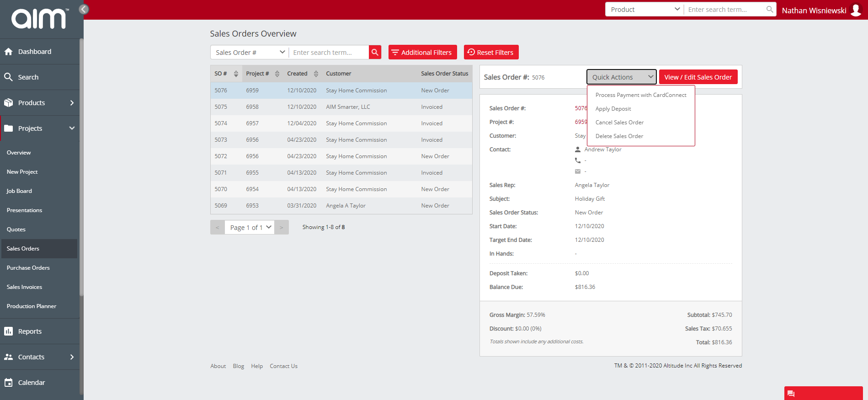Image resolution: width=868 pixels, height=400 pixels.
Task: Open the Product search type dropdown
Action: pos(644,9)
